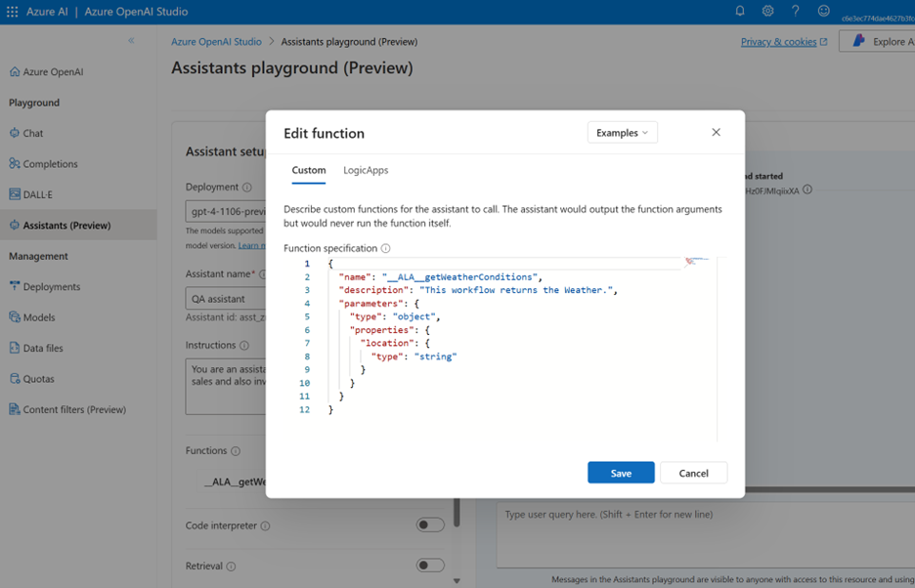Click the Explore button
Screen dimensions: 915x588
tap(877, 41)
